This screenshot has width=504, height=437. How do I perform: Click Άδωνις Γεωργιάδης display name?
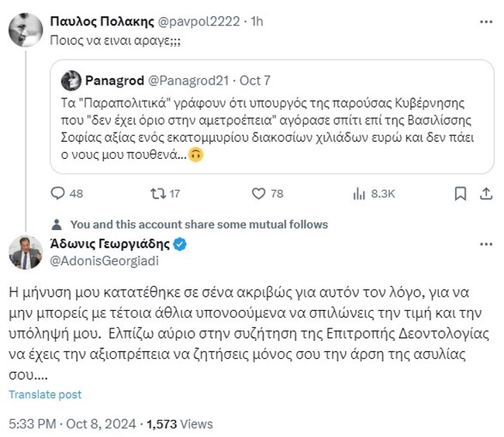[109, 245]
